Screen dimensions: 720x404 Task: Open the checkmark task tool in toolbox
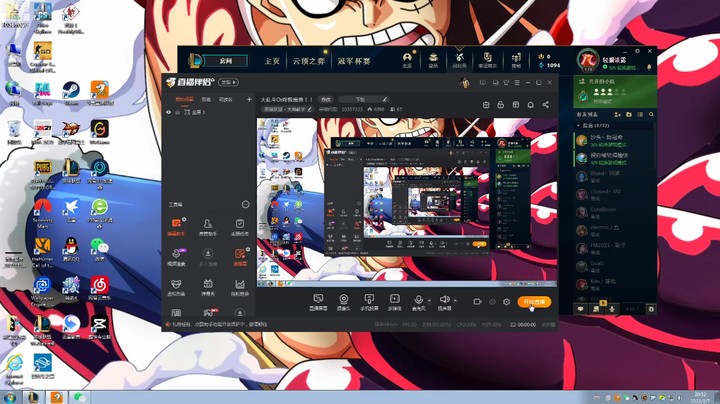[x=240, y=227]
